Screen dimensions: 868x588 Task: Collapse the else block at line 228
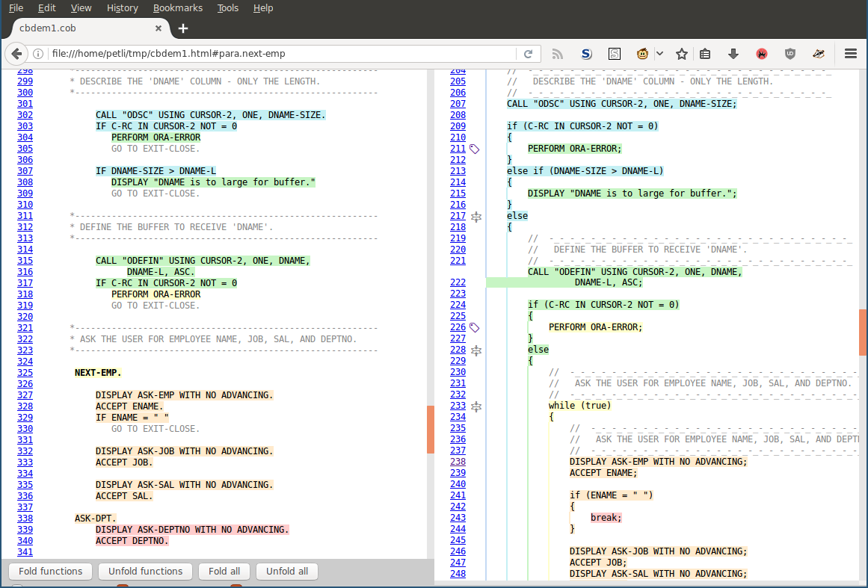476,350
